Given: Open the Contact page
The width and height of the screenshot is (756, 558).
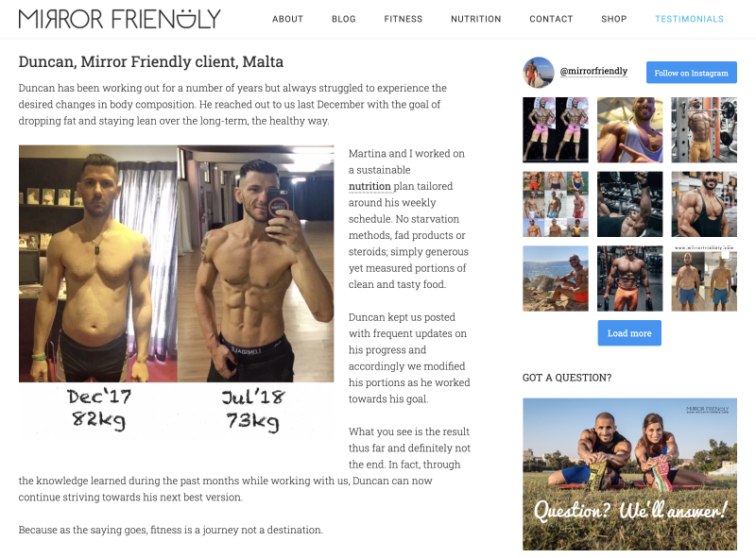Looking at the screenshot, I should tap(551, 19).
